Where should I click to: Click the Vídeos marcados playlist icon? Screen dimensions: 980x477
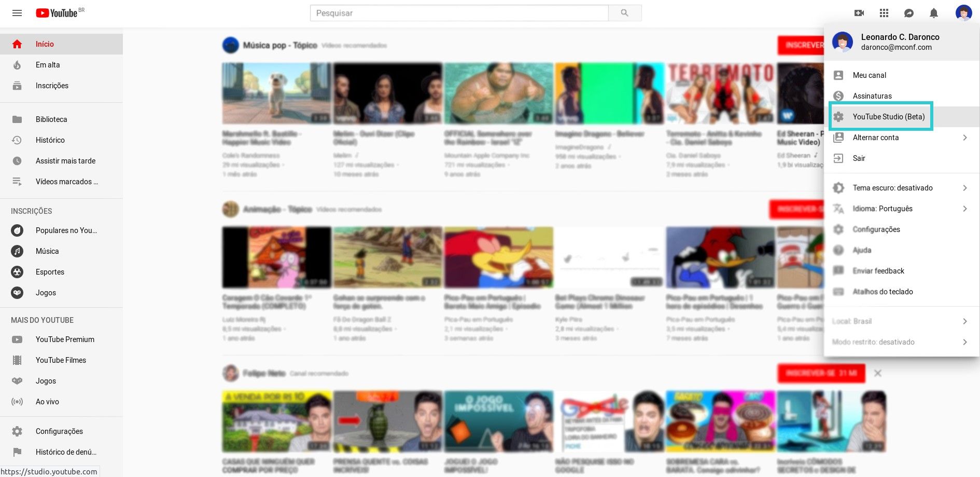pos(17,182)
